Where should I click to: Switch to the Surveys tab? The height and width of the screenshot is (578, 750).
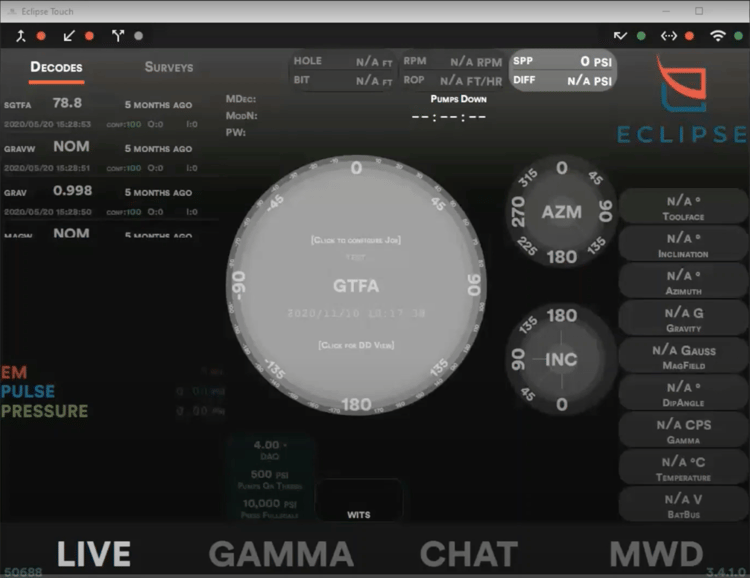click(x=169, y=67)
